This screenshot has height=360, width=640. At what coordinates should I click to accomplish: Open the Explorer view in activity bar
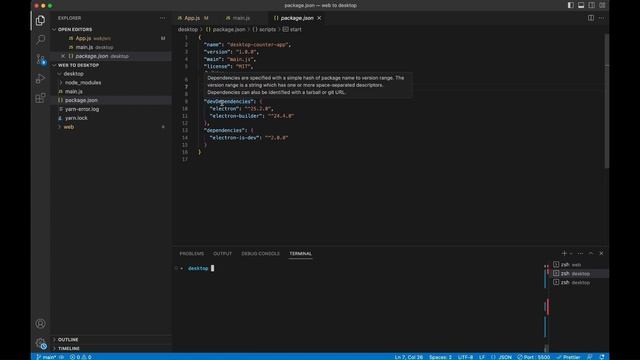pos(40,20)
